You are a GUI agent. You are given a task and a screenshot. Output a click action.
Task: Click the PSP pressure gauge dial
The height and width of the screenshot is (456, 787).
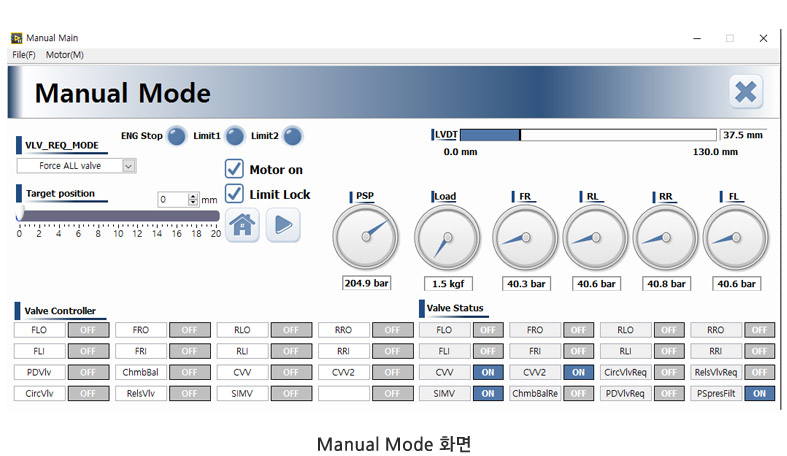pos(366,237)
